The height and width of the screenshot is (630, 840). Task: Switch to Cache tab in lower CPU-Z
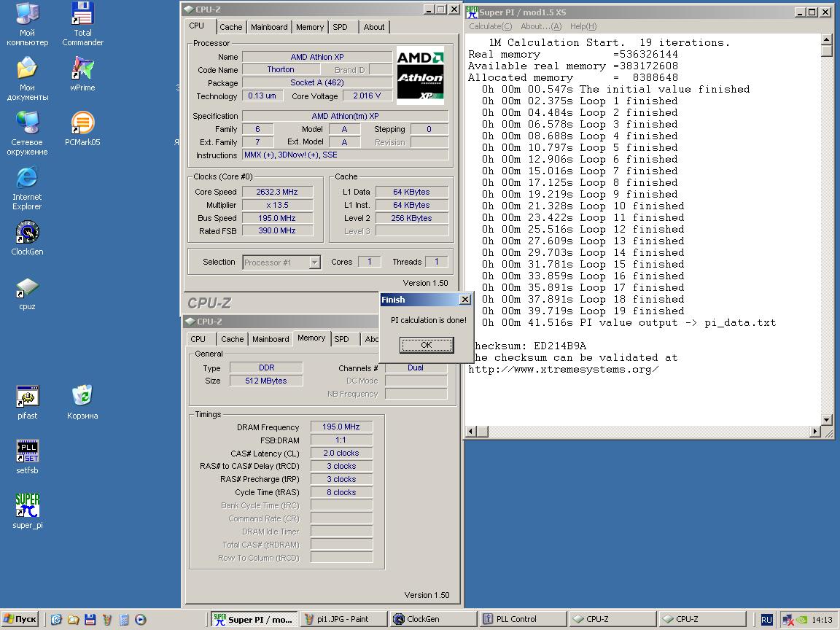pos(232,339)
